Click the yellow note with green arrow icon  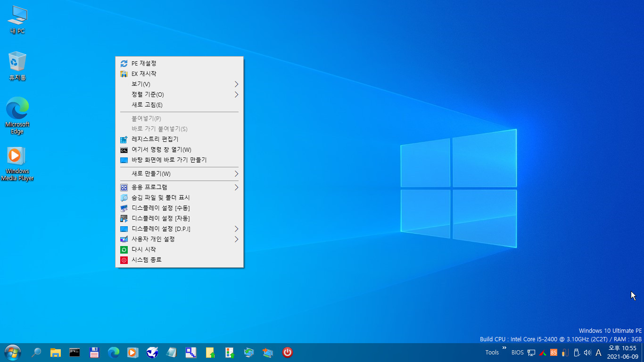pyautogui.click(x=210, y=352)
